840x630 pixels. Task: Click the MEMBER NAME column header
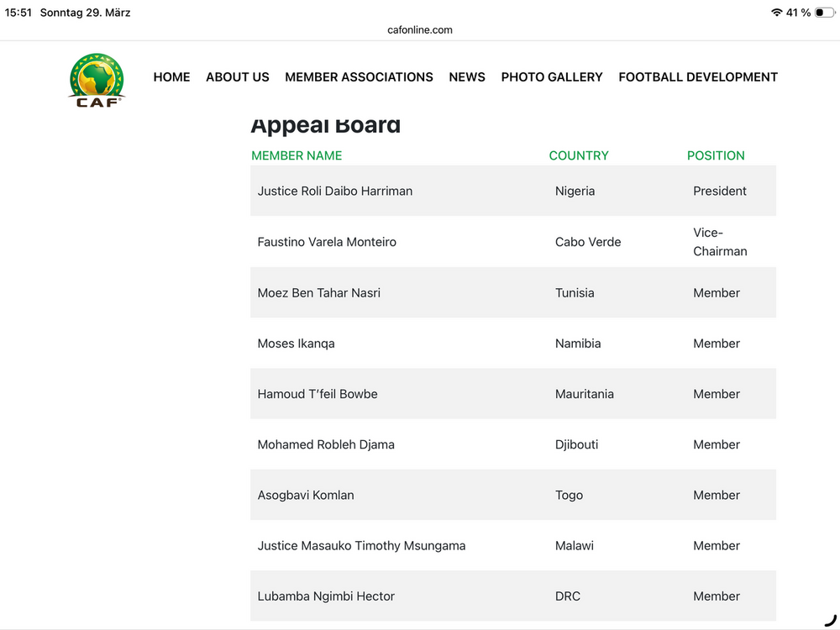297,155
